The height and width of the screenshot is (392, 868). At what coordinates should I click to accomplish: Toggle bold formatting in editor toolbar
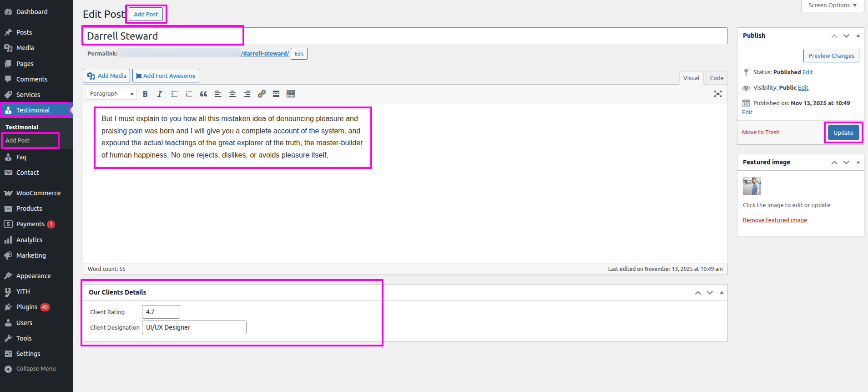tap(145, 94)
